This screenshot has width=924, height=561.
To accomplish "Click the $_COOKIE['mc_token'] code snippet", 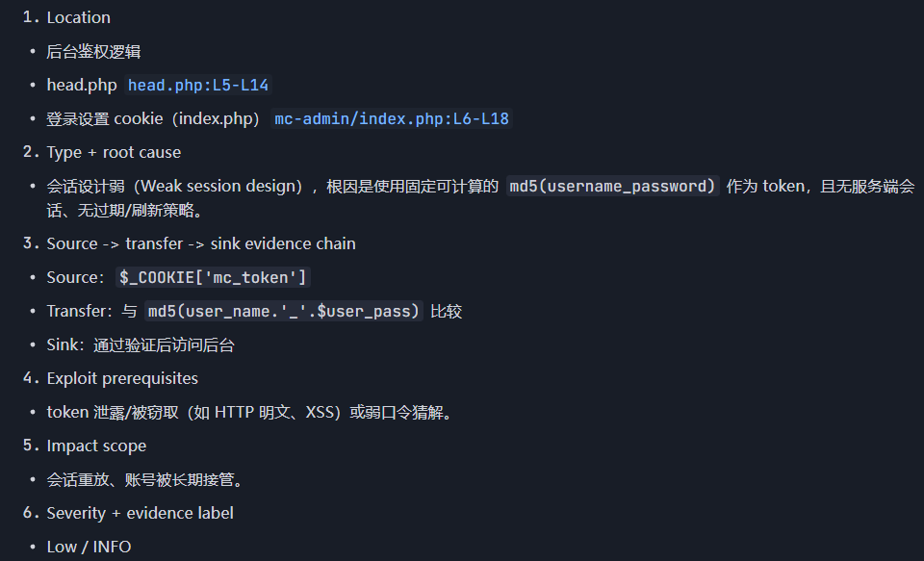I will (x=213, y=278).
